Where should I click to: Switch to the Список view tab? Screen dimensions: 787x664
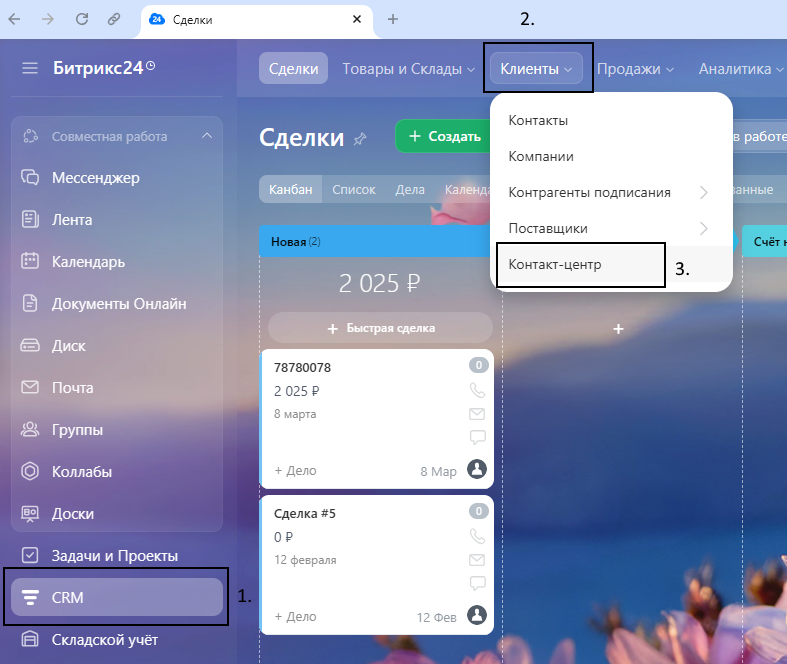pos(354,189)
